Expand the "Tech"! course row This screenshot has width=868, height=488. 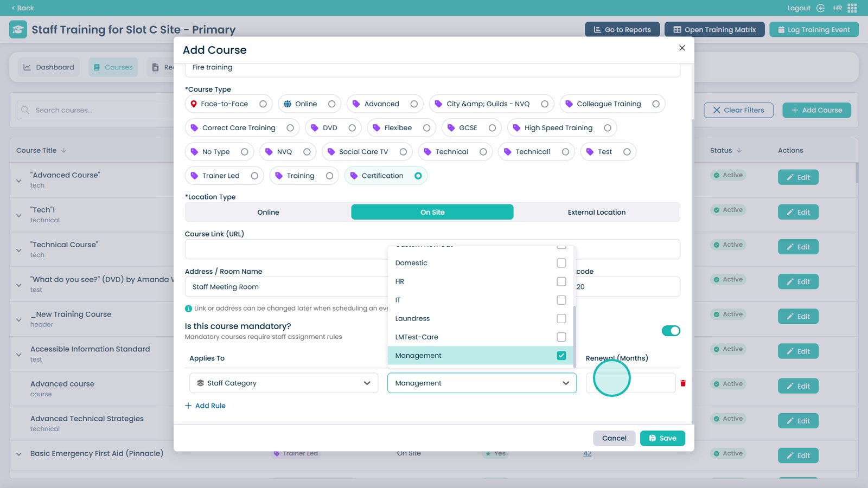coord(19,215)
